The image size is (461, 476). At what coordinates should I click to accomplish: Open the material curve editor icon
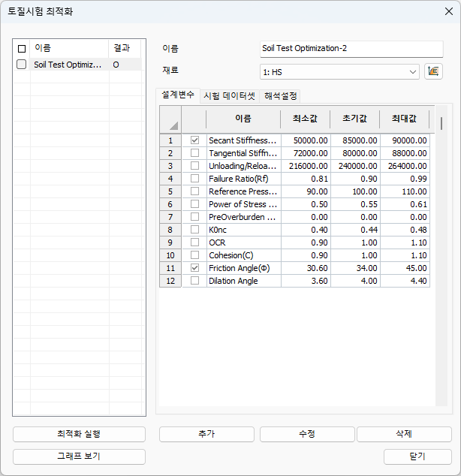[433, 71]
